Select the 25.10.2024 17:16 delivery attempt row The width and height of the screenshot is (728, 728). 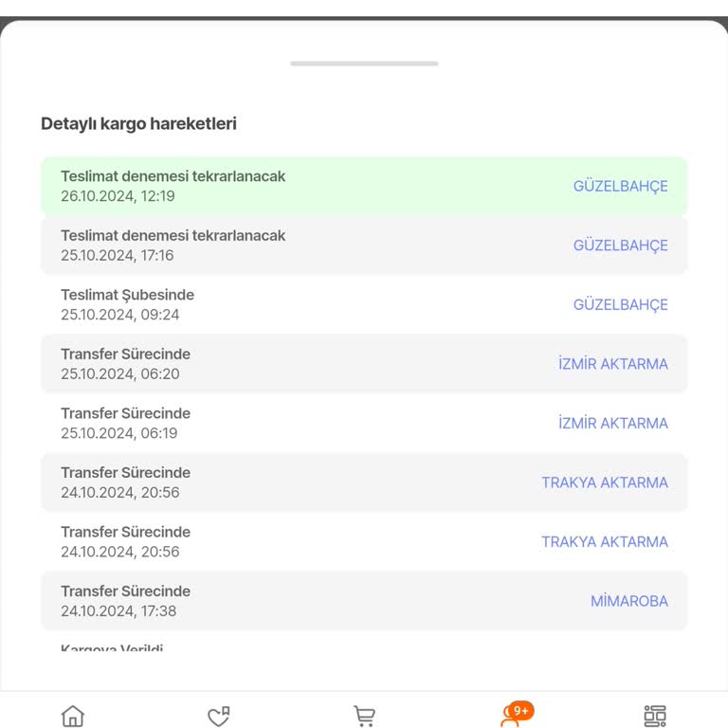pyautogui.click(x=364, y=246)
